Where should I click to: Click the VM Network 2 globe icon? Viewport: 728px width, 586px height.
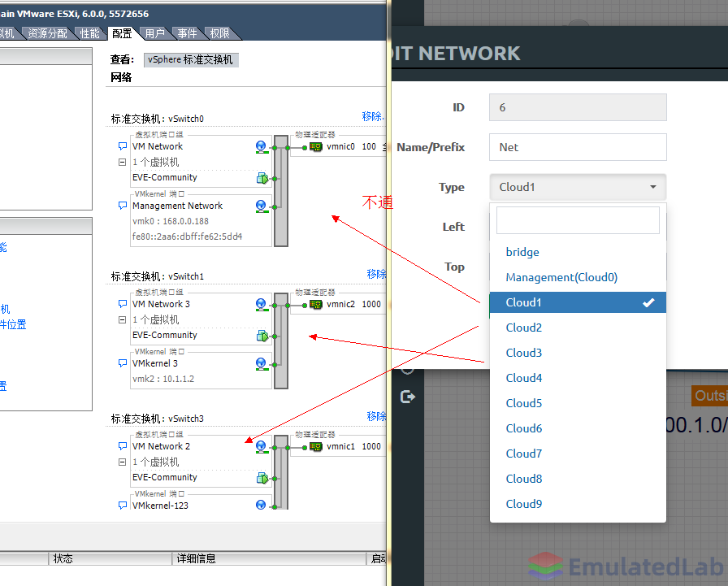[x=262, y=447]
